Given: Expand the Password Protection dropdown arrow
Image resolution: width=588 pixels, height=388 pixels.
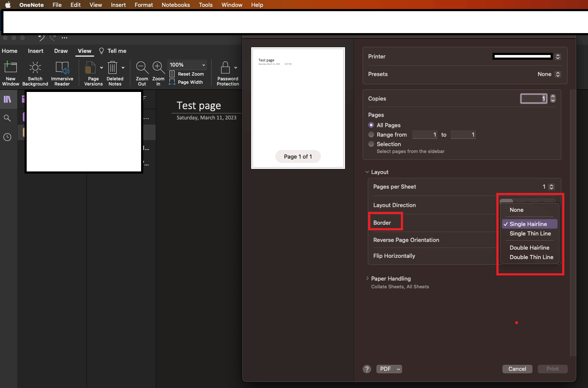Looking at the screenshot, I should (236, 67).
